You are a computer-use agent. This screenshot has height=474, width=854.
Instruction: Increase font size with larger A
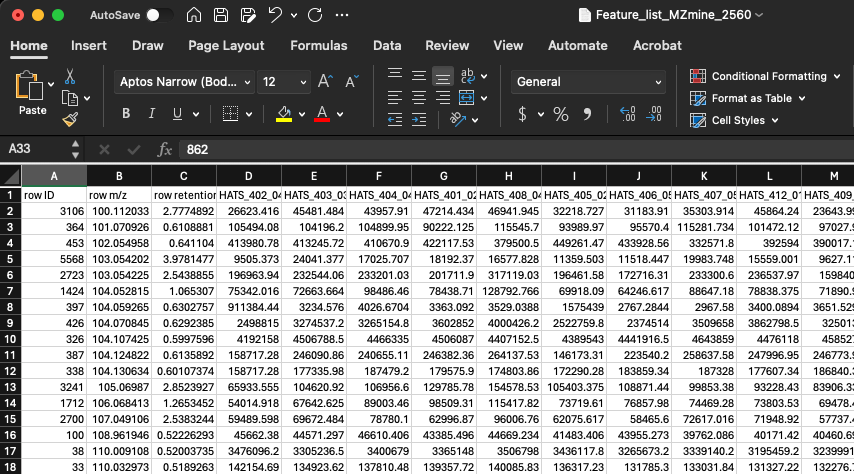point(325,82)
